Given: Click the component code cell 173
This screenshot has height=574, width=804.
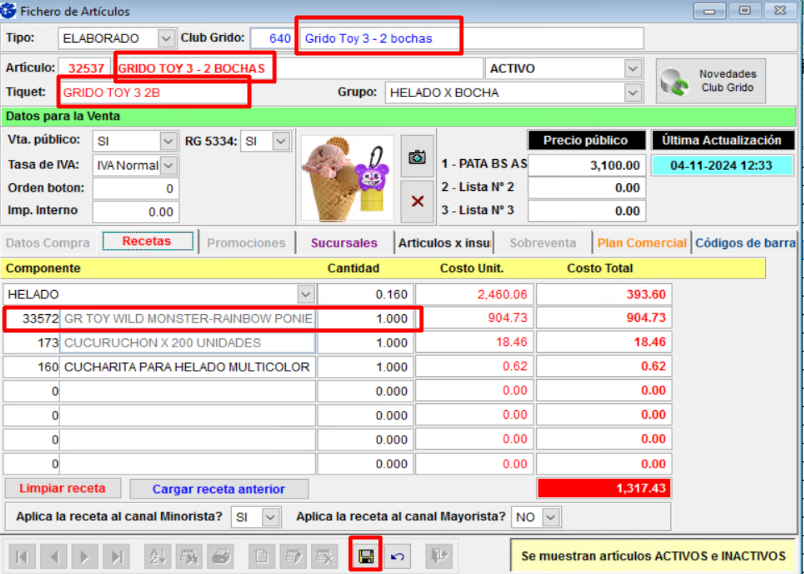Looking at the screenshot, I should point(31,343).
